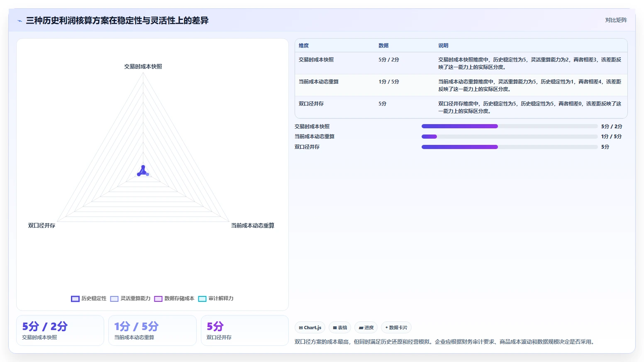Toggle the 灵活重算能力 legend swatch

point(115,299)
